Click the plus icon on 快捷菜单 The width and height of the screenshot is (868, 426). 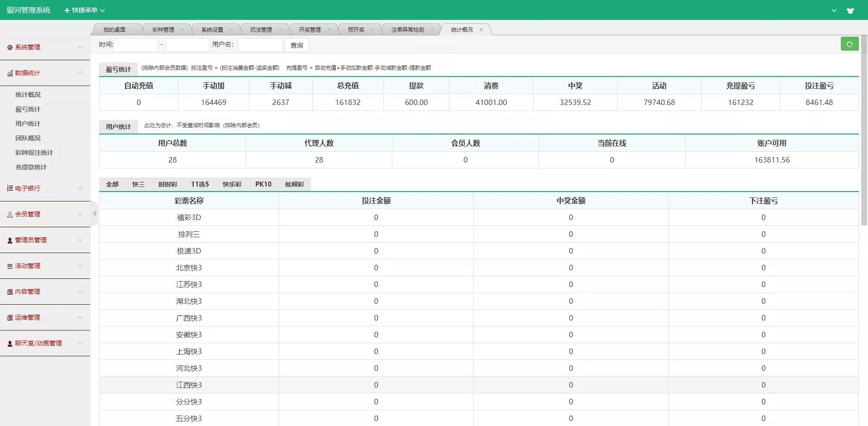click(66, 10)
